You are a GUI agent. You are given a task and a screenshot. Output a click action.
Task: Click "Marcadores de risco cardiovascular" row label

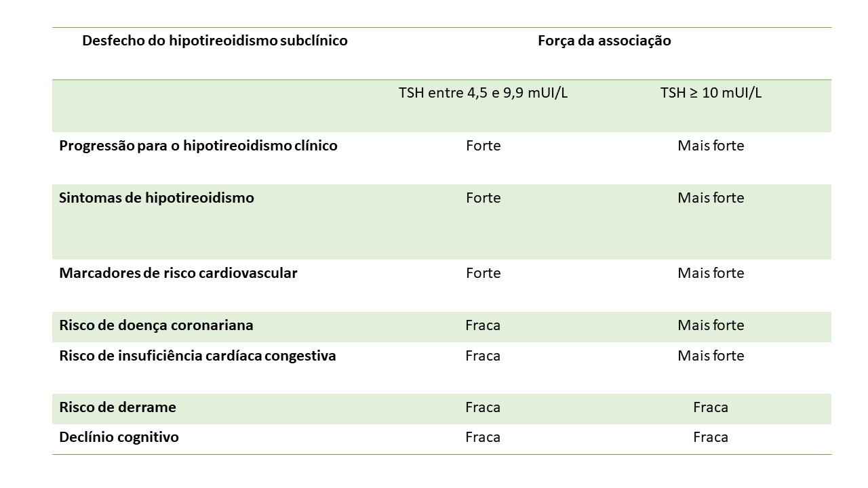click(x=178, y=273)
